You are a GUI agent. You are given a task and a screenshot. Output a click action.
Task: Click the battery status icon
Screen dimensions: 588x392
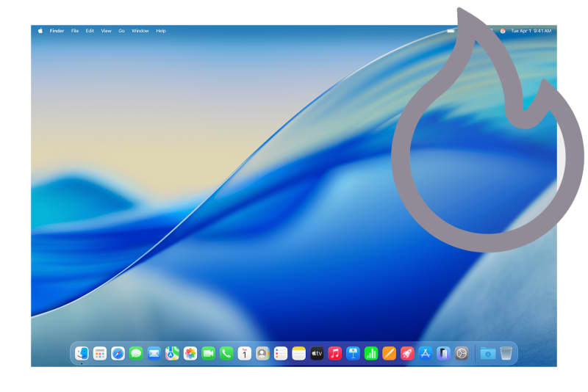[x=451, y=31]
